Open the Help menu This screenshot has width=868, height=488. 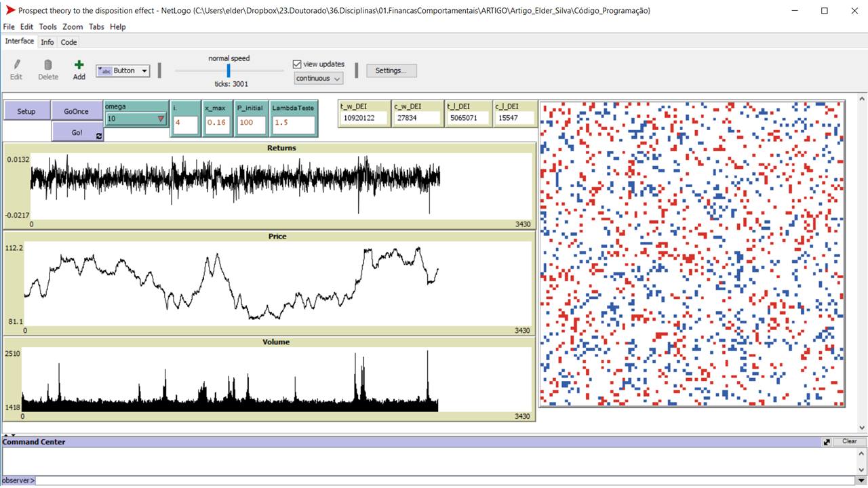117,26
